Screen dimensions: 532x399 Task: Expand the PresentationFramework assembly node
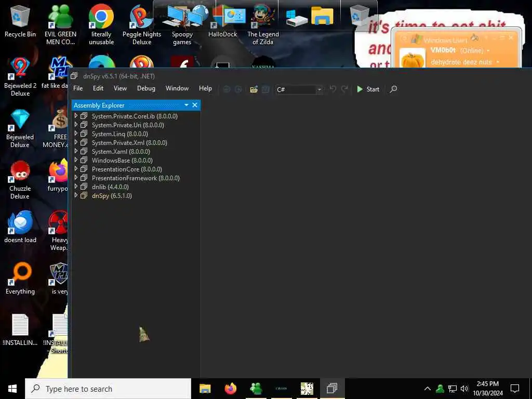(76, 178)
